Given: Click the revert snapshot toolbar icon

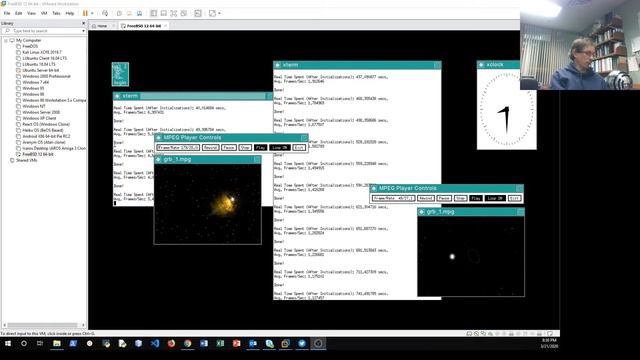Looking at the screenshot, I should coord(129,13).
